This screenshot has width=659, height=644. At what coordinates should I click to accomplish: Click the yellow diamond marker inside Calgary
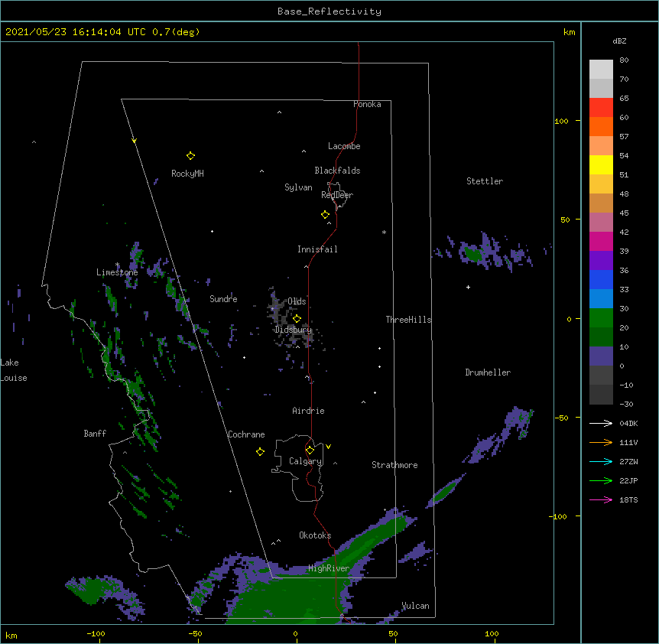tap(310, 450)
